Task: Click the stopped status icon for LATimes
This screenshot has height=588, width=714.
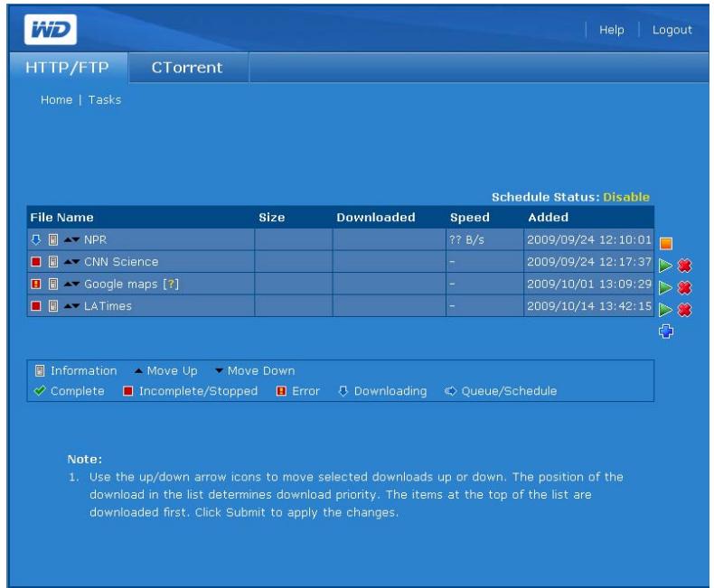Action: 36,306
